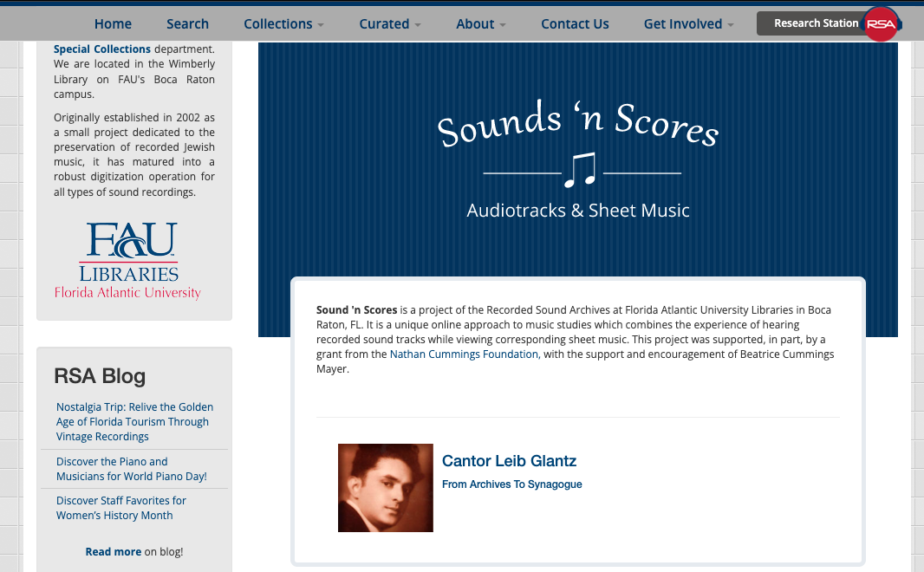The height and width of the screenshot is (572, 924).
Task: Click the music note icon in banner
Action: (580, 170)
